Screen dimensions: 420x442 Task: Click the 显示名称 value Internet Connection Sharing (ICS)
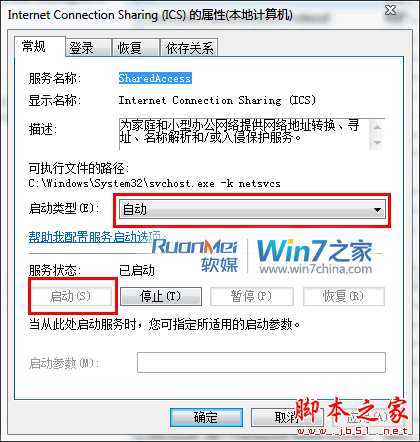click(217, 100)
